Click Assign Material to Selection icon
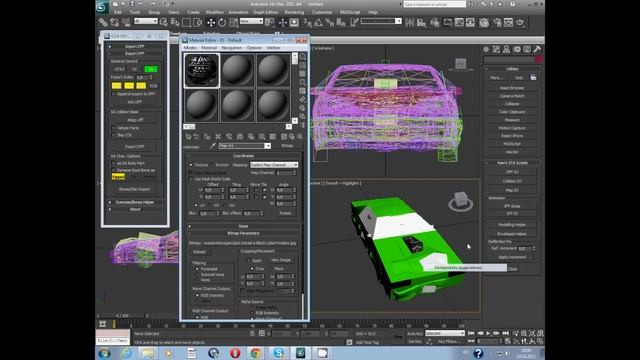Viewport: 640px width, 360px height. 207,137
